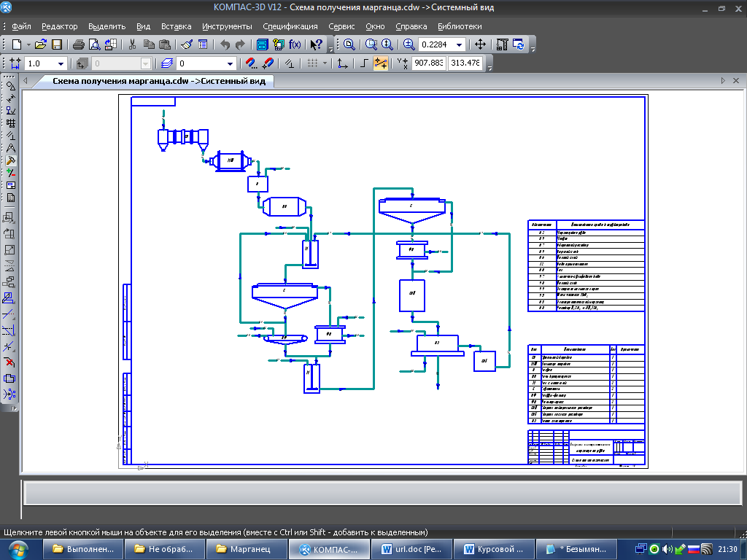Open print preview with the magnifier page icon
Viewport: 747px width, 560px height.
coord(94,44)
